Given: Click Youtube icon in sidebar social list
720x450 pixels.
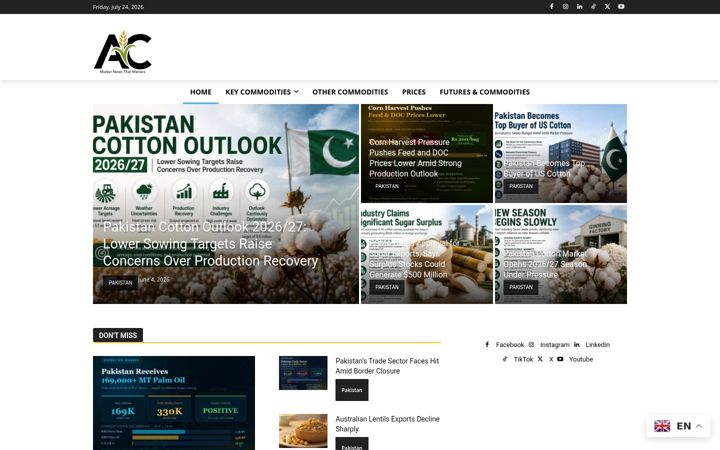Looking at the screenshot, I should click(560, 359).
